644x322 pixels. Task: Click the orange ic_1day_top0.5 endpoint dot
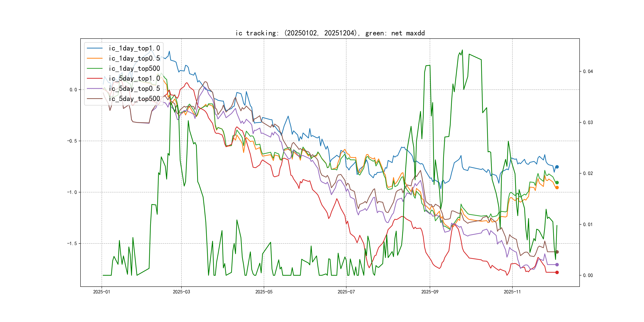(557, 187)
